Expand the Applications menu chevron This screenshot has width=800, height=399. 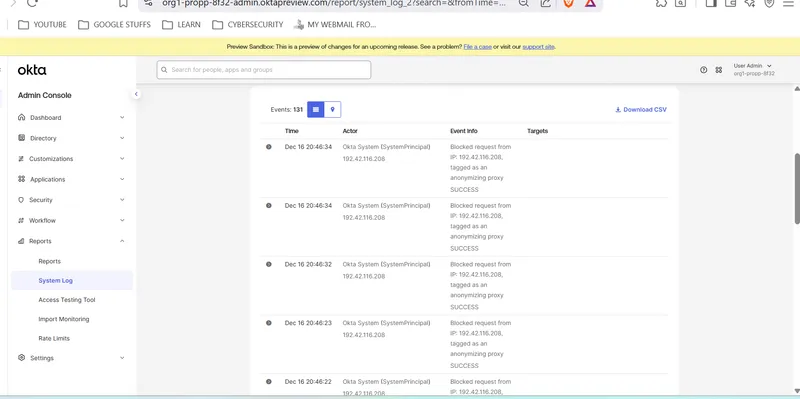[122, 179]
